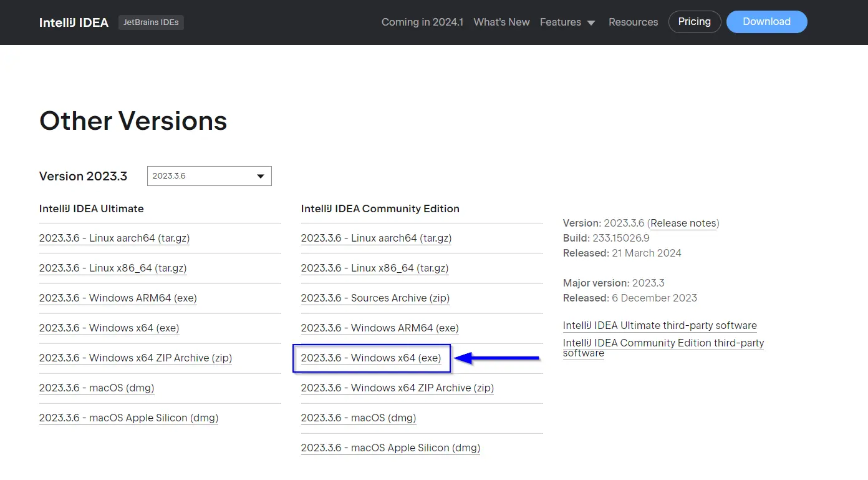Expand the Features menu
The width and height of the screenshot is (868, 480).
(567, 22)
